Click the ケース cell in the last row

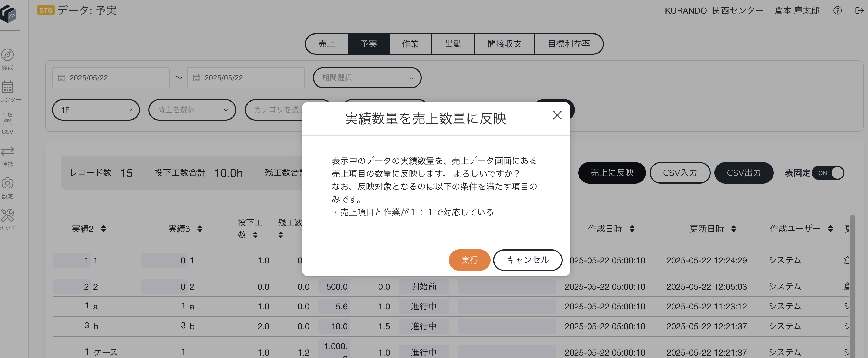coord(106,353)
